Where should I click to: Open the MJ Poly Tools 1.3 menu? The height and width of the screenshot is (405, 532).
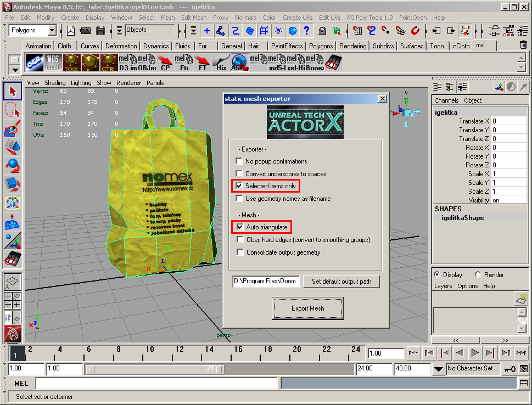click(369, 18)
